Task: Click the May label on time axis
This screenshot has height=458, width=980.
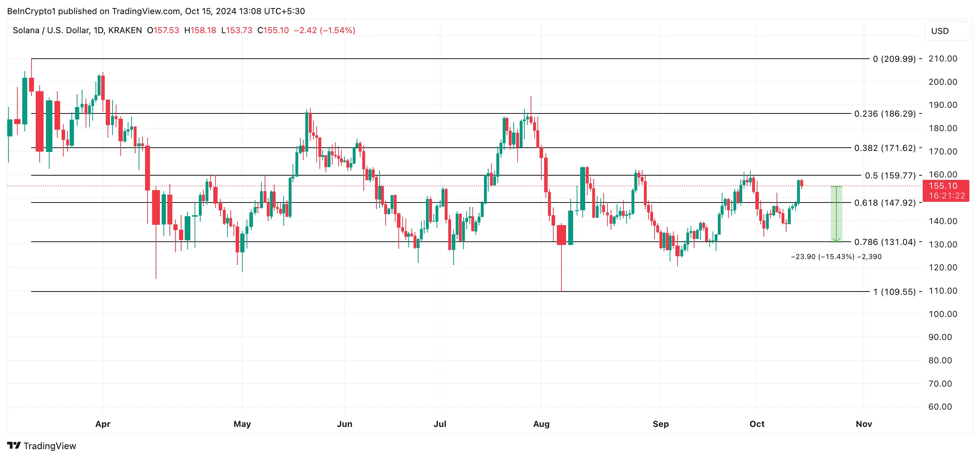Action: pos(242,424)
